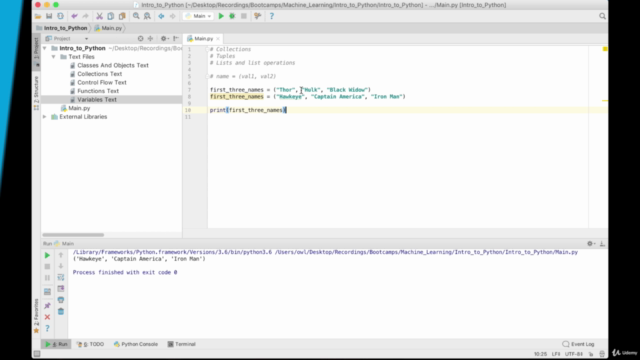Image resolution: width=640 pixels, height=360 pixels.
Task: Paste from clipboard toolbar icon
Action: pos(122,16)
